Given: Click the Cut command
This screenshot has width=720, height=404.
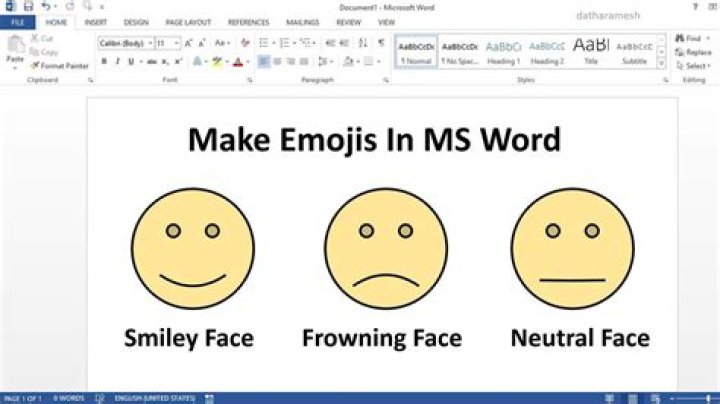Looking at the screenshot, I should pyautogui.click(x=42, y=39).
